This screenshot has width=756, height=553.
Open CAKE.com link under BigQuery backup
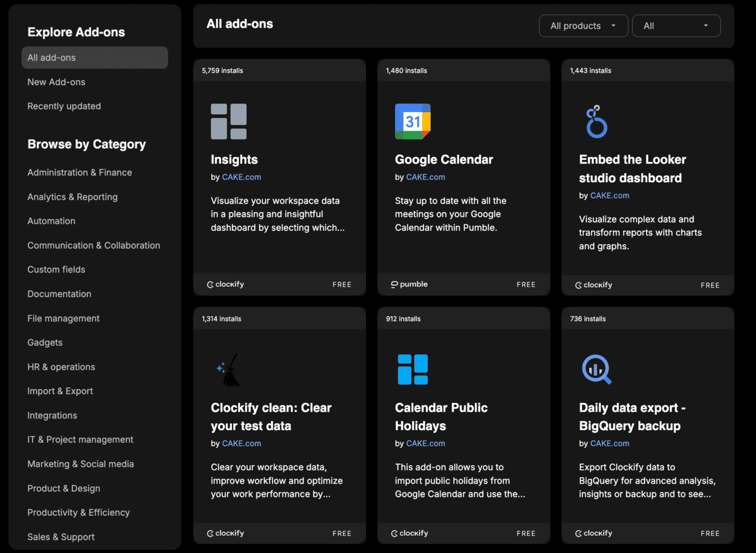click(x=610, y=443)
